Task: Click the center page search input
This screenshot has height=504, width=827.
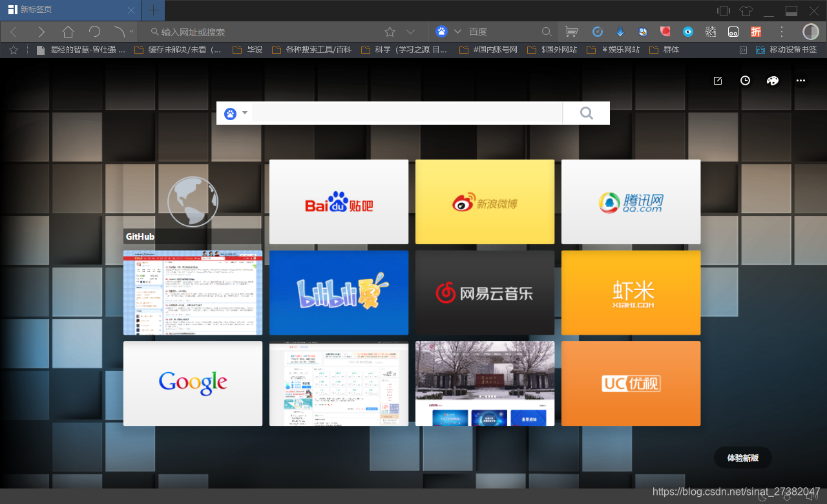Action: pos(407,113)
